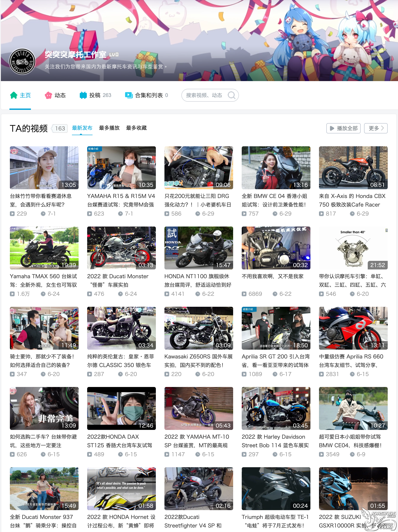Click the play-count icon next to 1147

pyautogui.click(x=167, y=454)
